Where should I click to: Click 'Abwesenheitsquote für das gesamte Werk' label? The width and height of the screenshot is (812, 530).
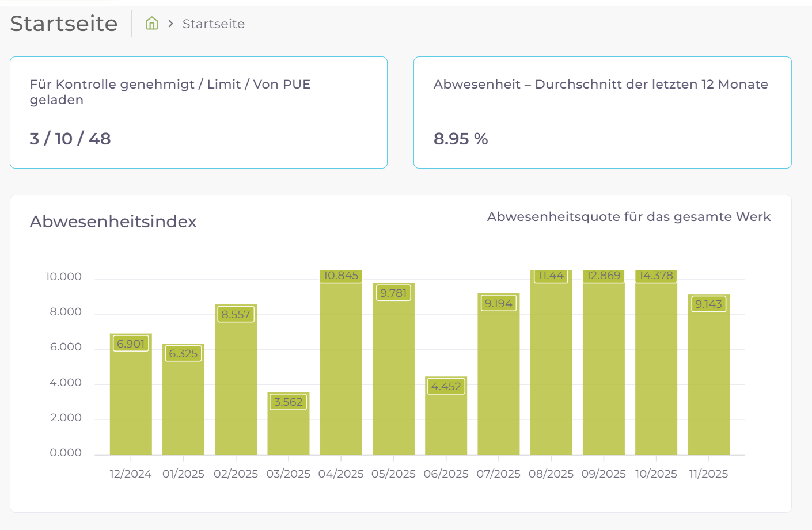coord(629,217)
